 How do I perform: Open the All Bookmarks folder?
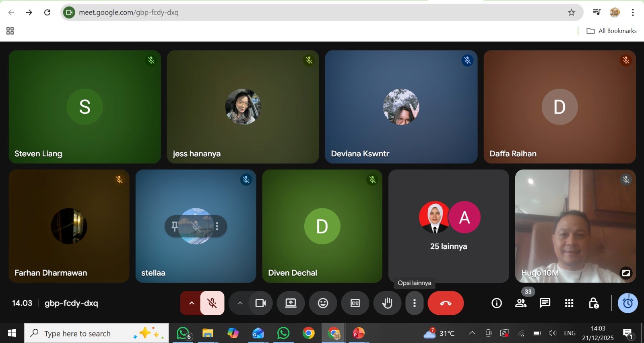[612, 31]
